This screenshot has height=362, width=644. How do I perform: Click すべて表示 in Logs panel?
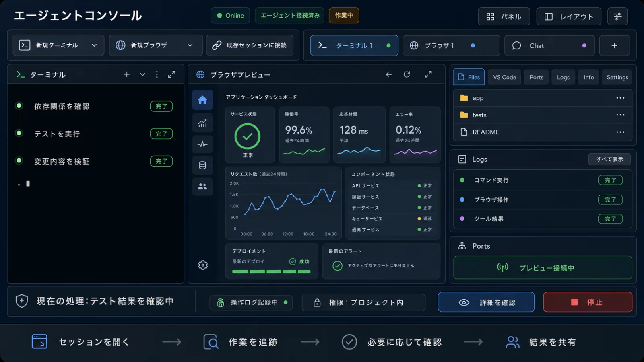(609, 159)
